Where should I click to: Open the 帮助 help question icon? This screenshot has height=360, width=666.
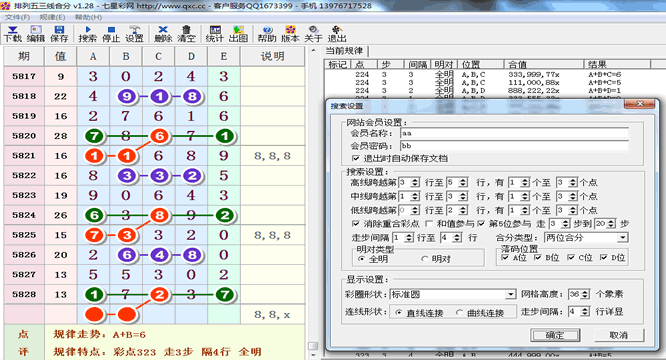point(267,34)
